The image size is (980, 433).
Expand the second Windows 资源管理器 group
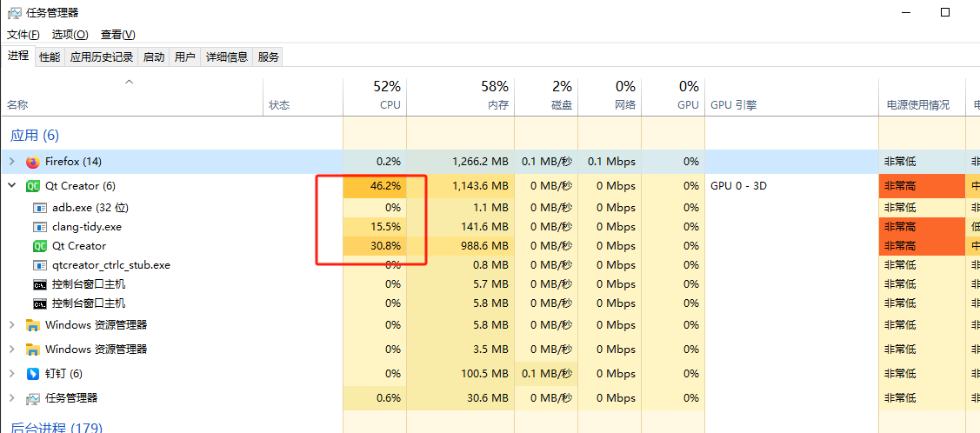pyautogui.click(x=11, y=349)
